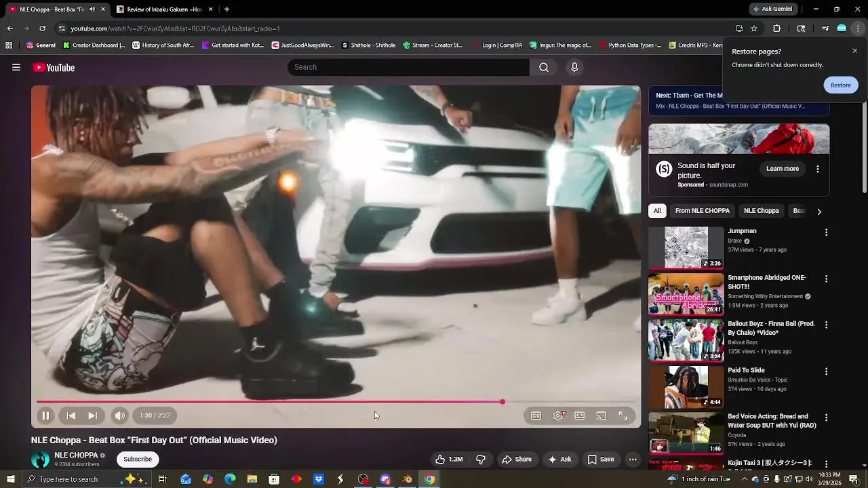Save the video to a playlist
Image resolution: width=868 pixels, height=488 pixels.
click(x=601, y=460)
